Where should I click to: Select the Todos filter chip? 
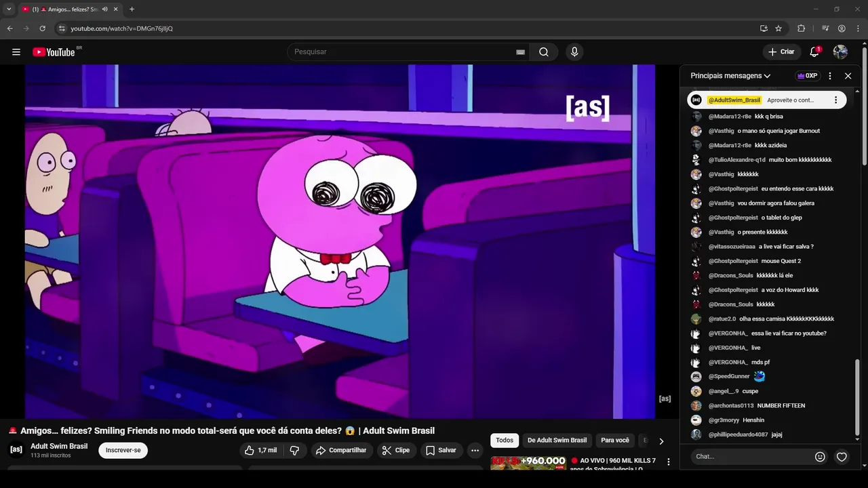pyautogui.click(x=505, y=441)
